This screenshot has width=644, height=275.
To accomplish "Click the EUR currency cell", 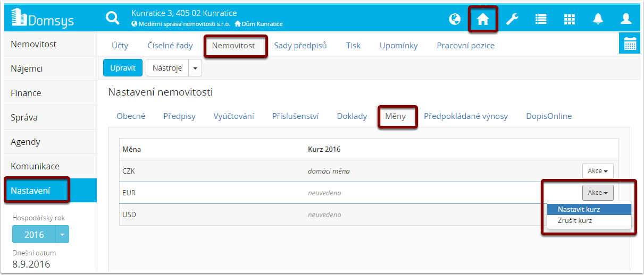I will pos(129,193).
